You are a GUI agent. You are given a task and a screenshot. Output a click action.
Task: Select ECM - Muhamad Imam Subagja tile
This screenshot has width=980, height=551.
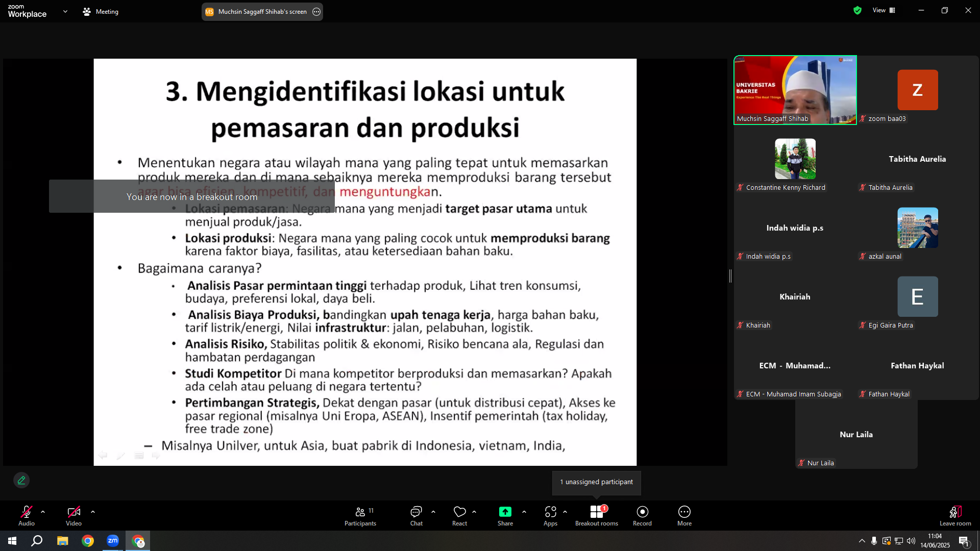coord(795,365)
